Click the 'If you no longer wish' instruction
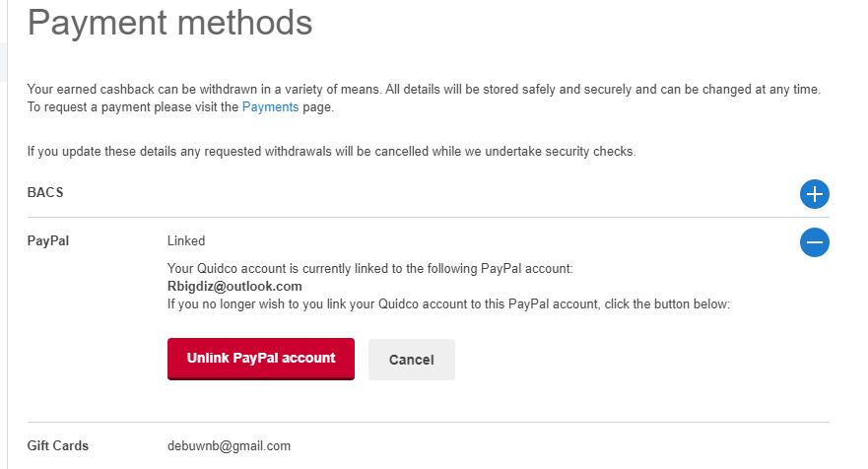 [448, 304]
